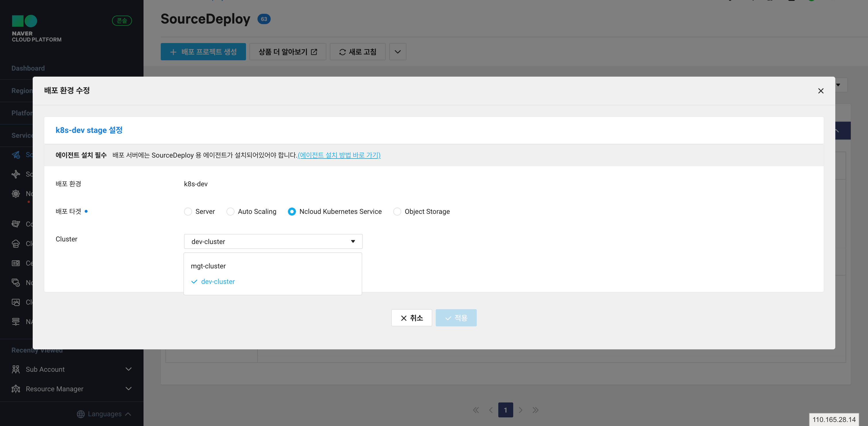Viewport: 868px width, 426px height.
Task: Open the Cluster dev-cluster dropdown
Action: click(x=273, y=241)
